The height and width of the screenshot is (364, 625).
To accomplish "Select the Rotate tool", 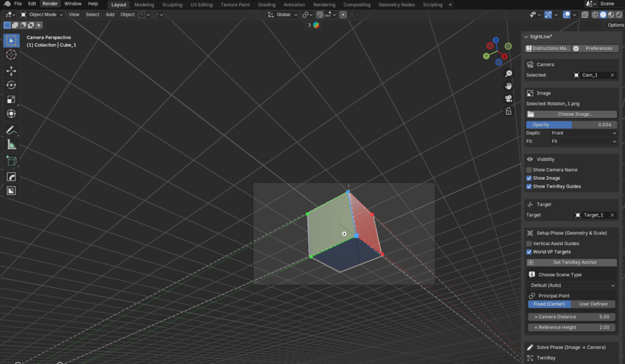I will coord(11,85).
